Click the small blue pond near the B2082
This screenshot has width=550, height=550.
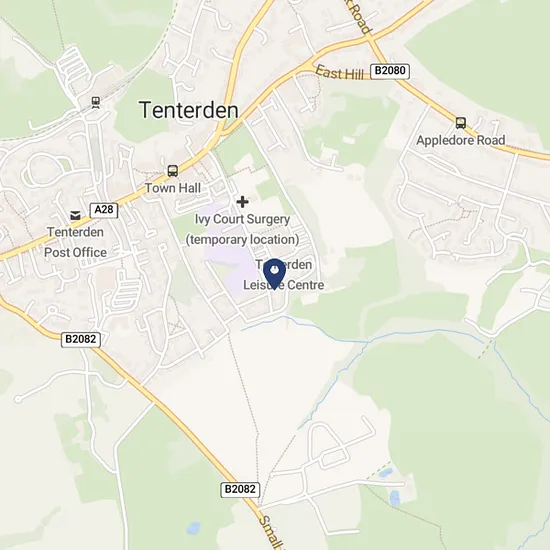tap(193, 528)
